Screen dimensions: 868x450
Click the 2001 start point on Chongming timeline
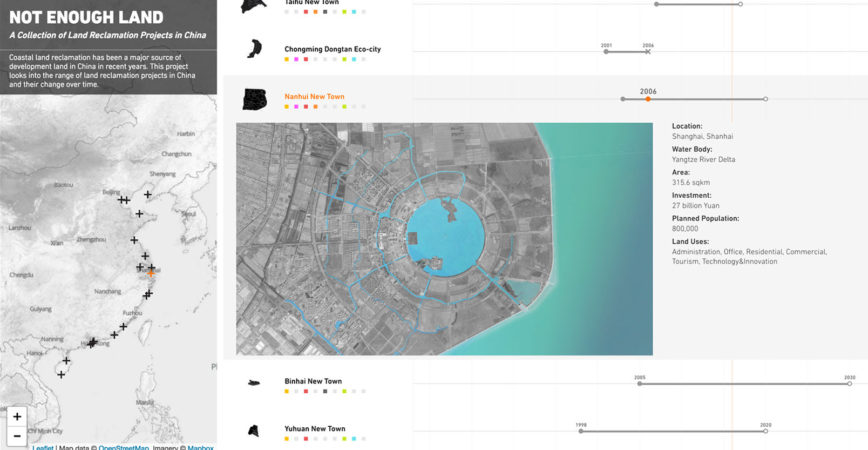pos(606,52)
